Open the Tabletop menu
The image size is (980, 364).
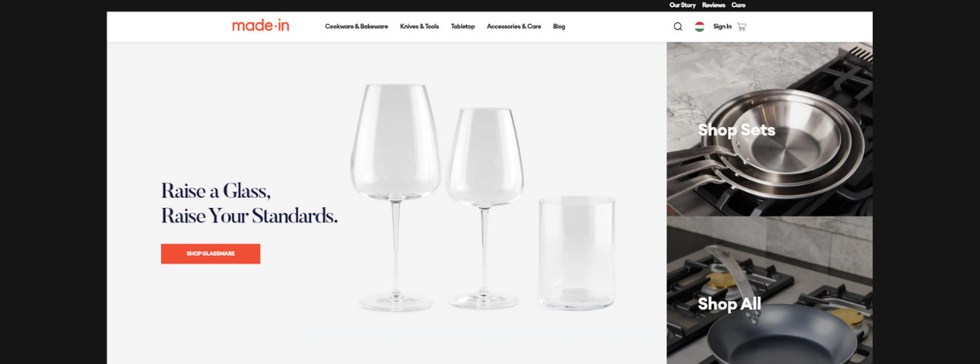pyautogui.click(x=463, y=26)
